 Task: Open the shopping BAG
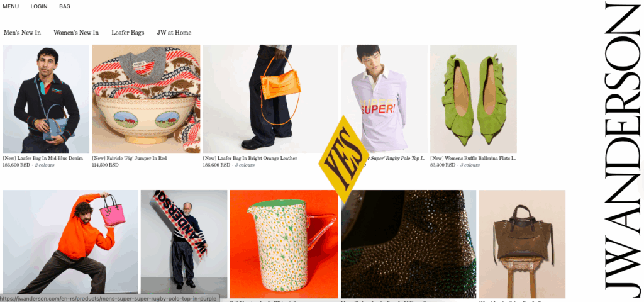65,6
